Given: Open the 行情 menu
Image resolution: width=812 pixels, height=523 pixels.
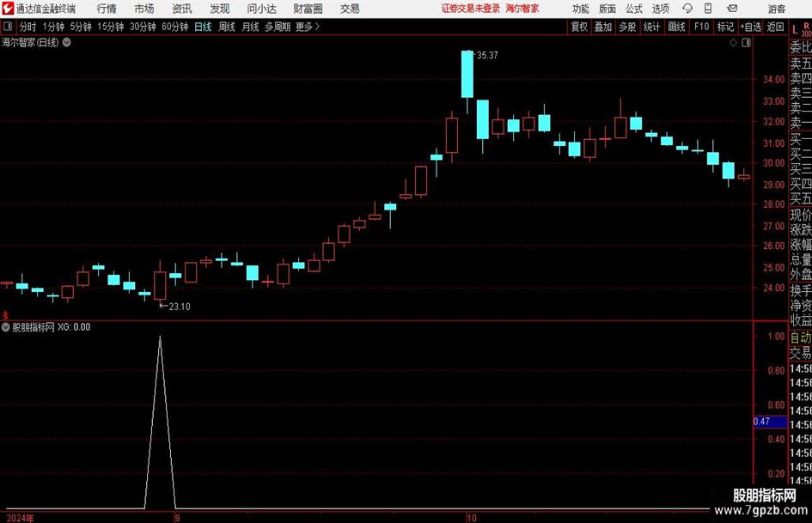Looking at the screenshot, I should tap(107, 9).
